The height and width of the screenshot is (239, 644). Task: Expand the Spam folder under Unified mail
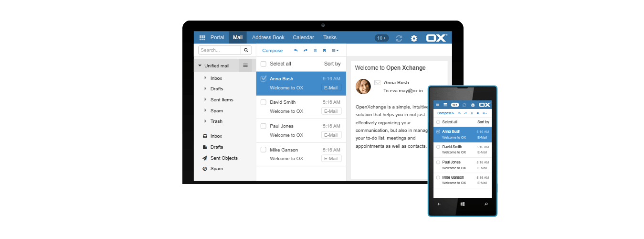[x=205, y=110]
